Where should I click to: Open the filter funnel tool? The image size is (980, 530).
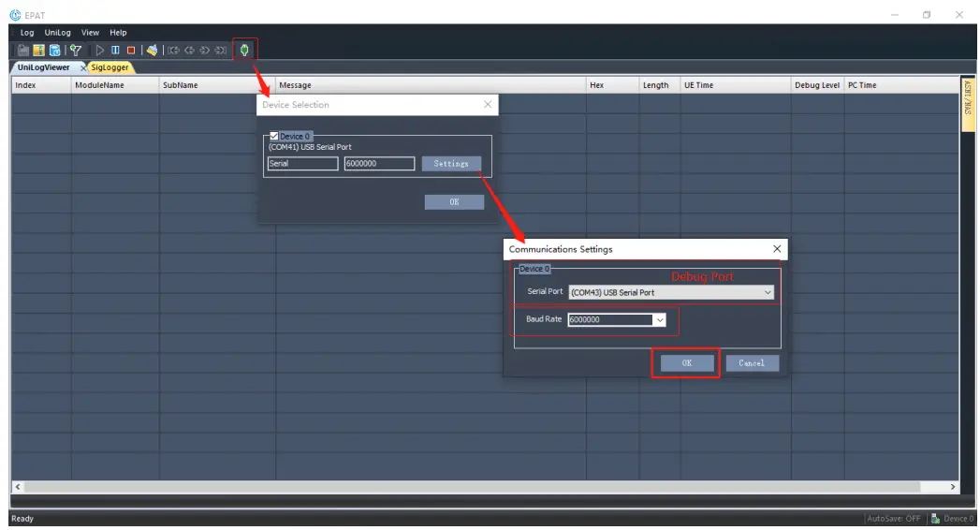click(76, 50)
